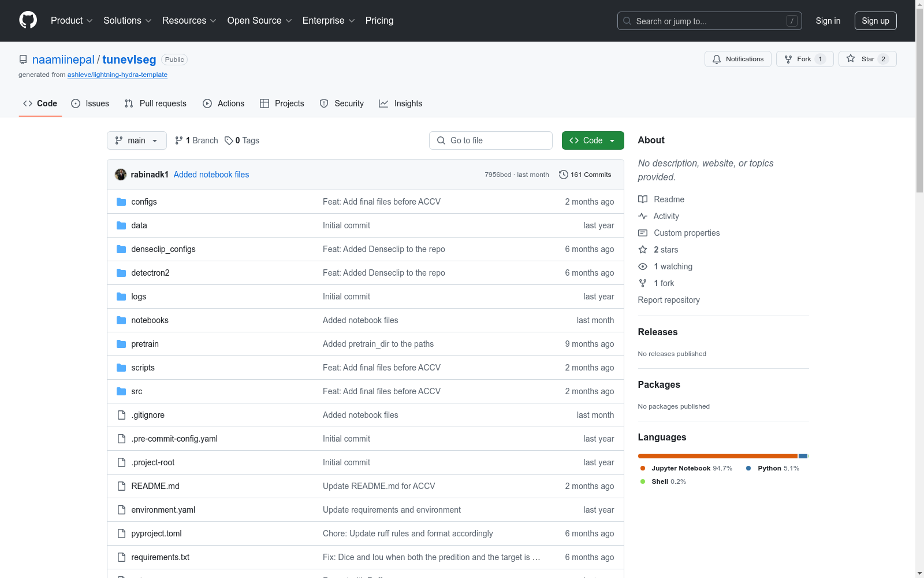
Task: Open the ashleve/lightning-hydra-template link
Action: click(117, 75)
